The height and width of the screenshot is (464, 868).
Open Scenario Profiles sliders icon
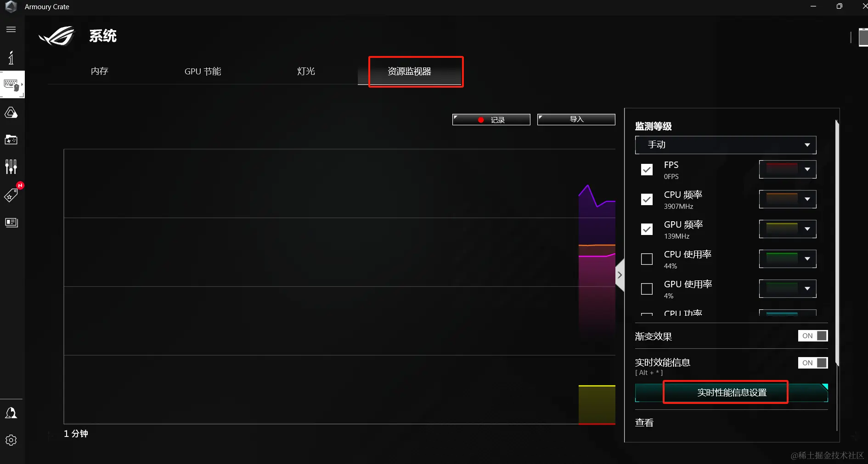click(x=11, y=167)
